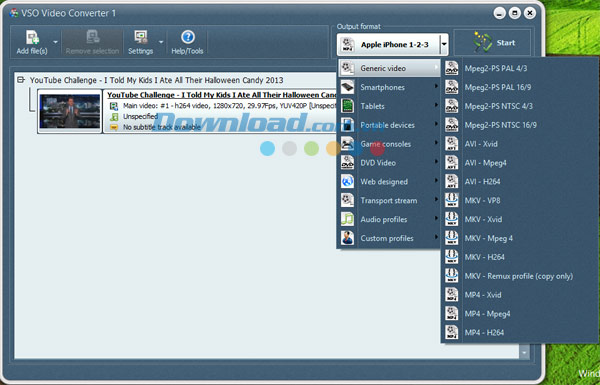Select the MKV - H264 profile
The image size is (600, 385).
click(x=519, y=257)
